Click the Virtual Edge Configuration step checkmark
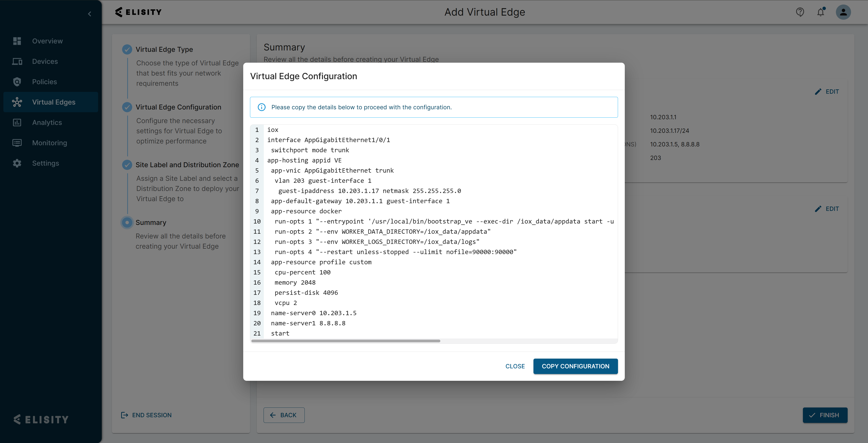 (x=127, y=107)
